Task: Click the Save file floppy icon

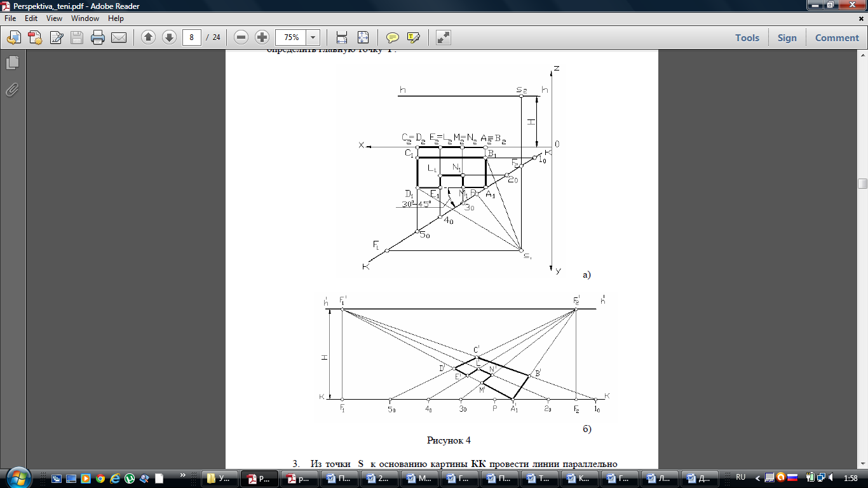Action: coord(77,37)
